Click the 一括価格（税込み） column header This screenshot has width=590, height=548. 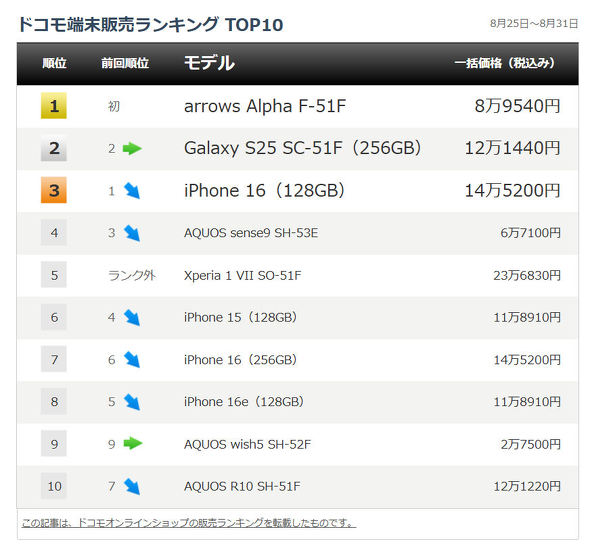(505, 63)
